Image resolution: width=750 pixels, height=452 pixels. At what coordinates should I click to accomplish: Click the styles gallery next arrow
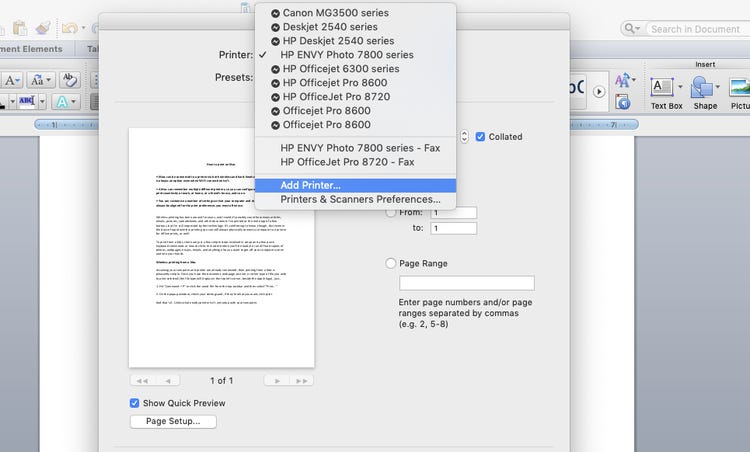click(x=598, y=91)
